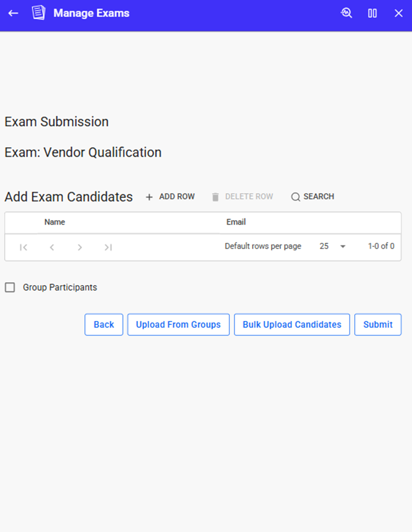Viewport: 412px width, 532px height.
Task: Click the plus icon to add row
Action: tap(149, 197)
